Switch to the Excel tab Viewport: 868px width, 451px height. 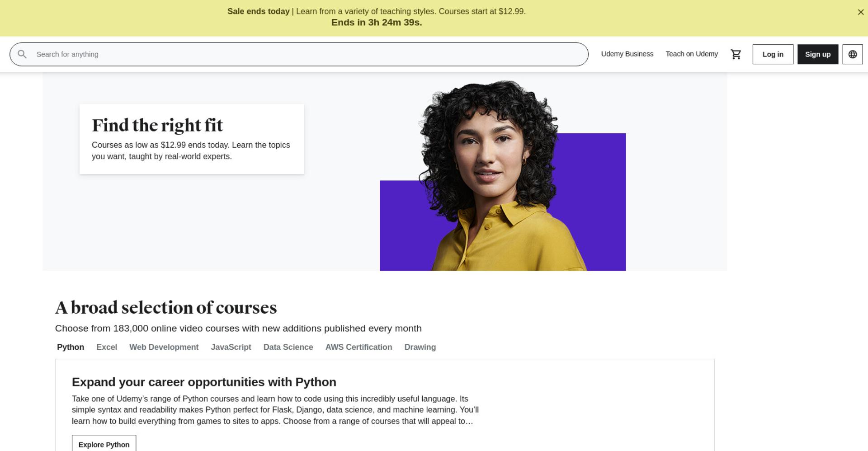107,347
